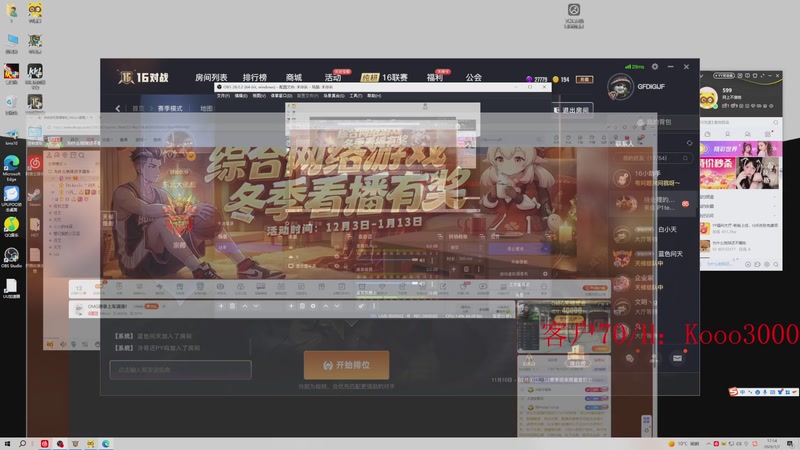Open the 帮助 menu in OBS
800x450 pixels.
click(374, 96)
